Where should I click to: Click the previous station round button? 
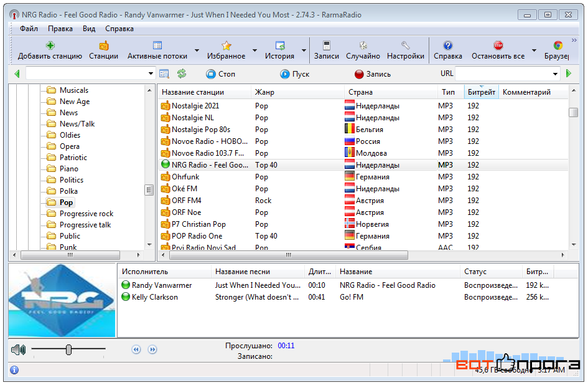[x=136, y=349]
